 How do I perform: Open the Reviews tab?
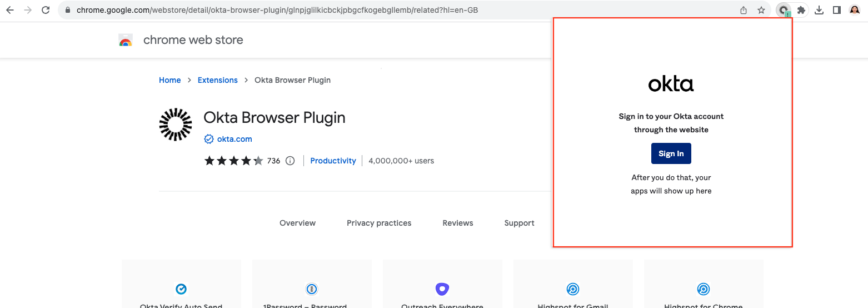pos(457,223)
